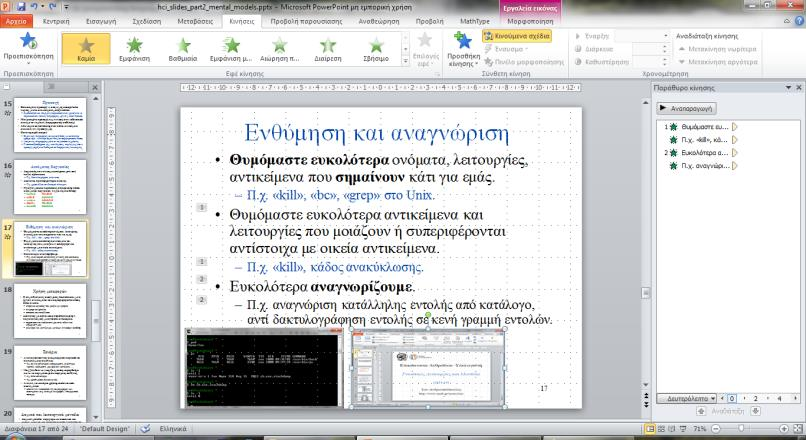
Task: Open the Αρχείο file tab
Action: 16,21
